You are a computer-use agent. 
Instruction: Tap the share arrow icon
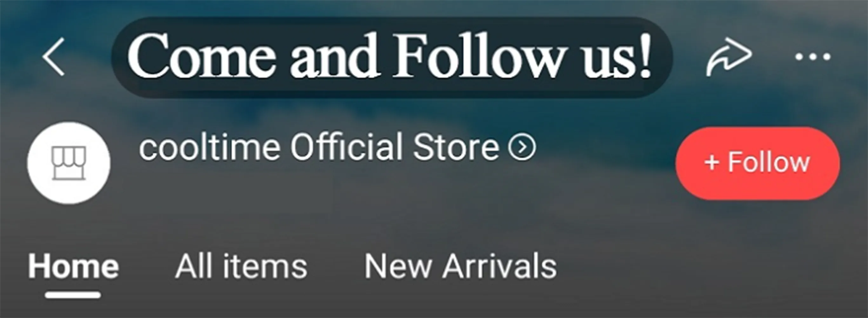[x=729, y=56]
